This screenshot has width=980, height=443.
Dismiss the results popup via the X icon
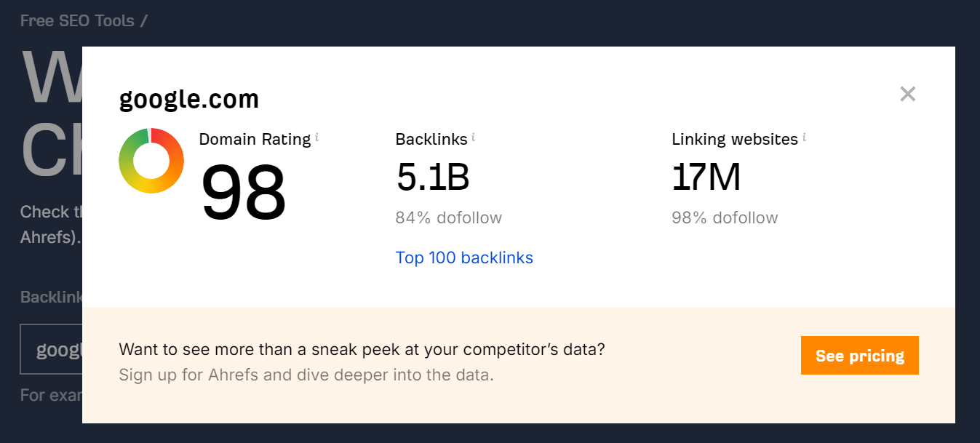click(x=907, y=94)
